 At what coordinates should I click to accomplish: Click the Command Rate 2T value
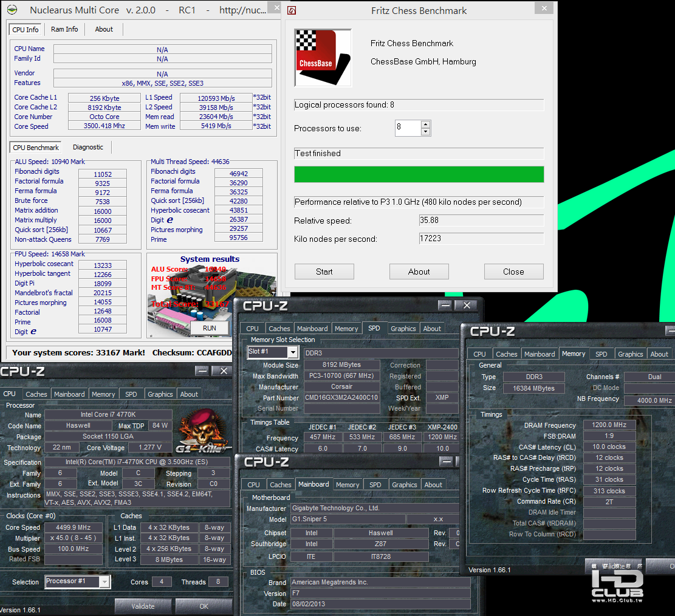click(x=609, y=502)
